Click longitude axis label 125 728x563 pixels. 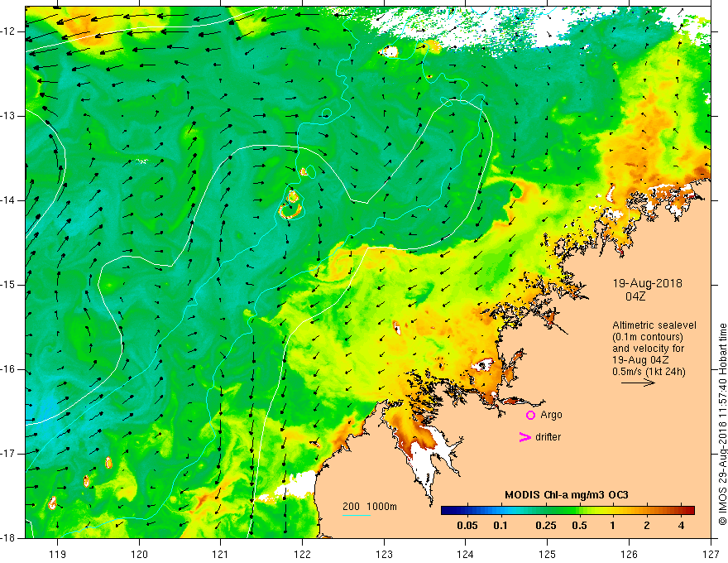548,554
